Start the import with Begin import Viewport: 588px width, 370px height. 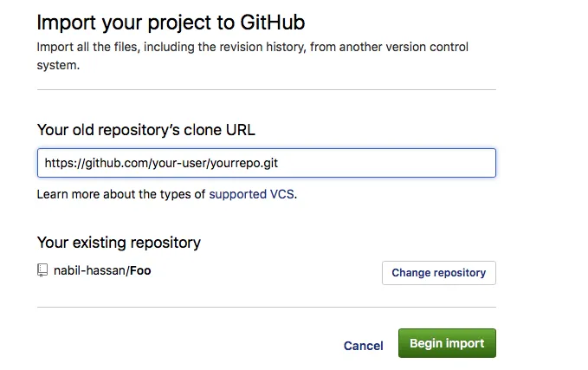[447, 344]
